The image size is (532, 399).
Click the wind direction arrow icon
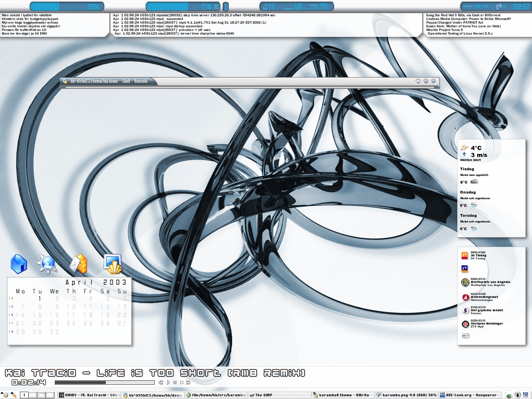tap(464, 154)
